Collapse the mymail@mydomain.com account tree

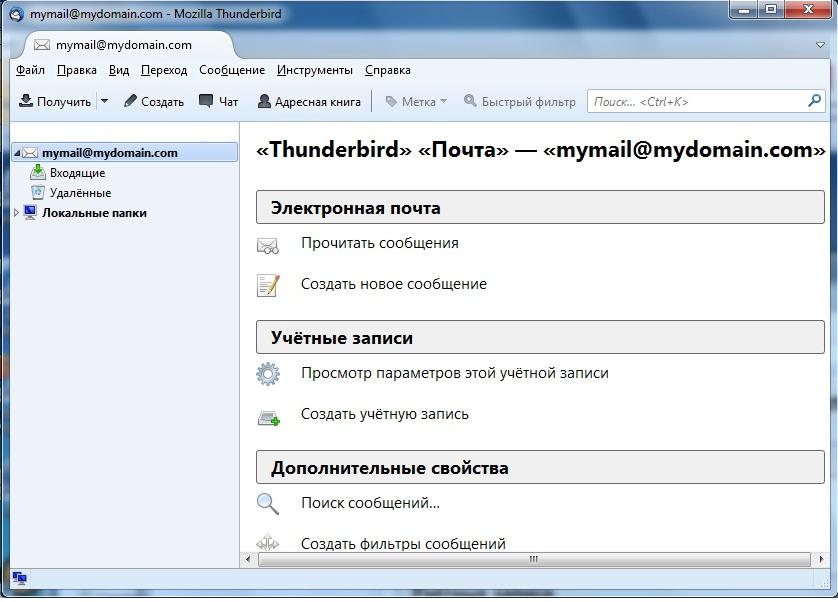16,153
